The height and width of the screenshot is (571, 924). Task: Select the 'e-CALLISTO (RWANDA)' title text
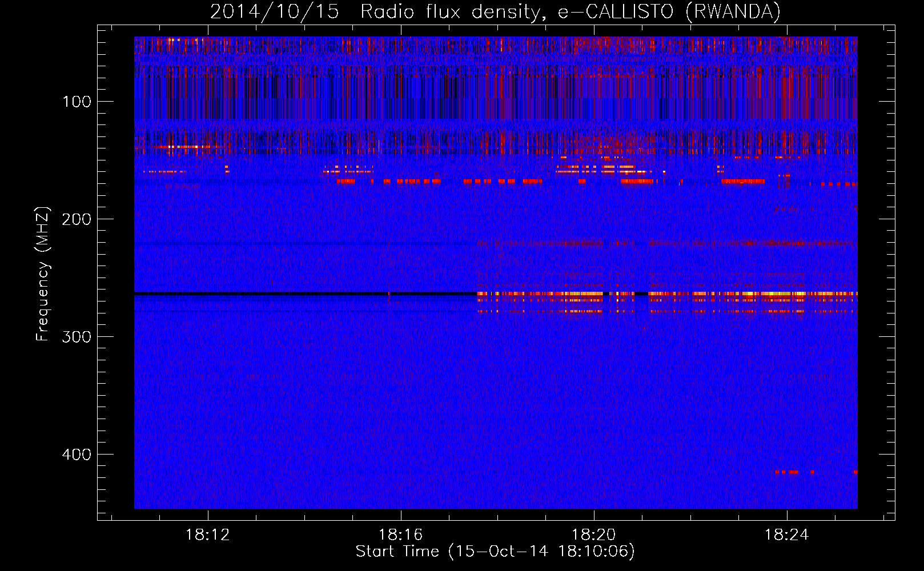click(x=669, y=12)
